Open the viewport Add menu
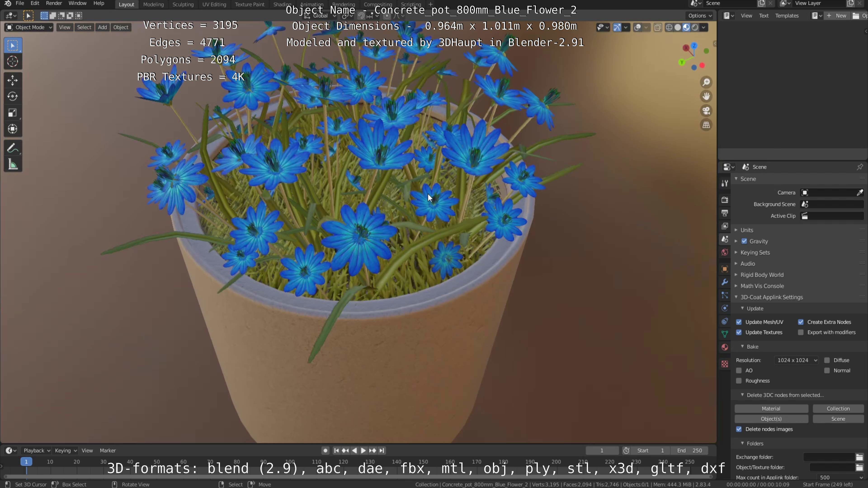The height and width of the screenshot is (488, 868). pos(102,27)
